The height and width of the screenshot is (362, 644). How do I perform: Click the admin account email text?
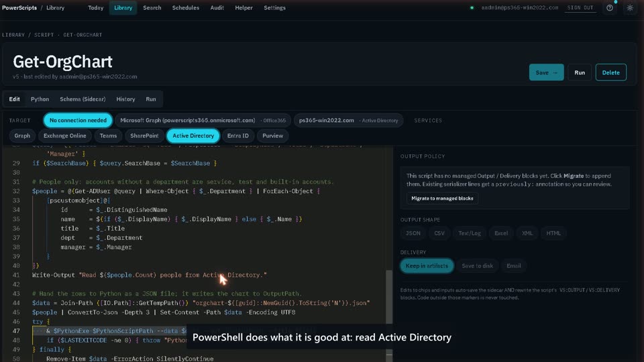point(519,8)
